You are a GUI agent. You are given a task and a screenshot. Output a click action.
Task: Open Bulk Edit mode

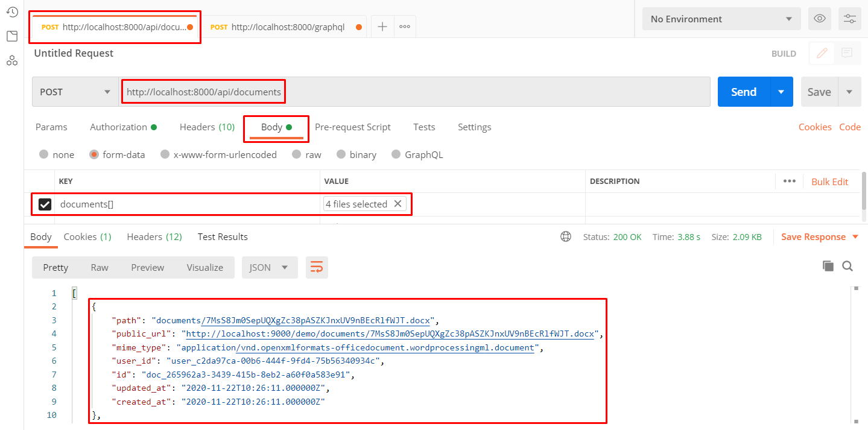[x=830, y=182]
